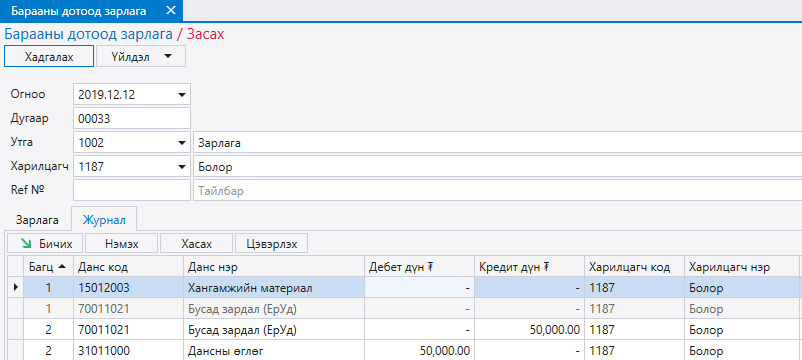Select the Журнал tab
The image size is (802, 360).
pyautogui.click(x=104, y=220)
